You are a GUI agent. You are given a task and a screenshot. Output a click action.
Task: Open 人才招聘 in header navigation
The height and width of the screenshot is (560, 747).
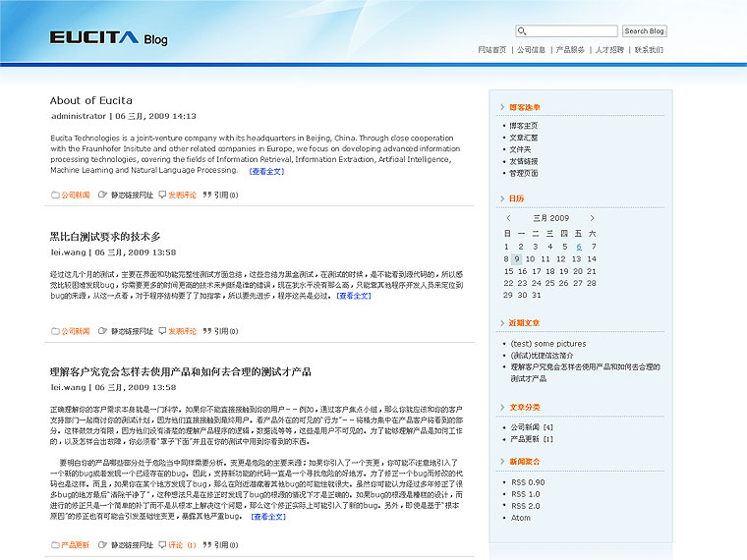(609, 49)
